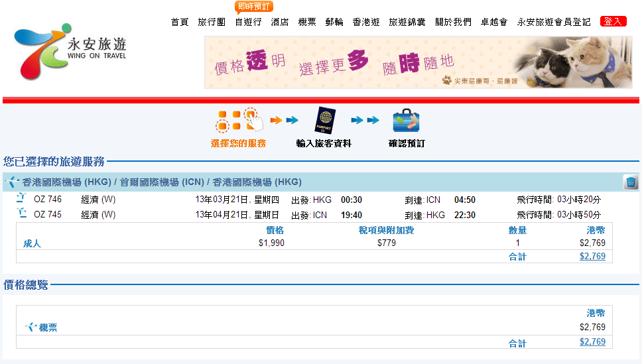Click the cat promotional banner
The height and width of the screenshot is (364, 644).
tap(418, 62)
